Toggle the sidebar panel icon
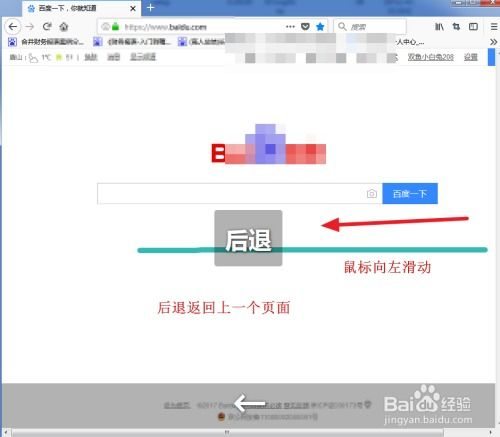The height and width of the screenshot is (437, 500). 473,27
